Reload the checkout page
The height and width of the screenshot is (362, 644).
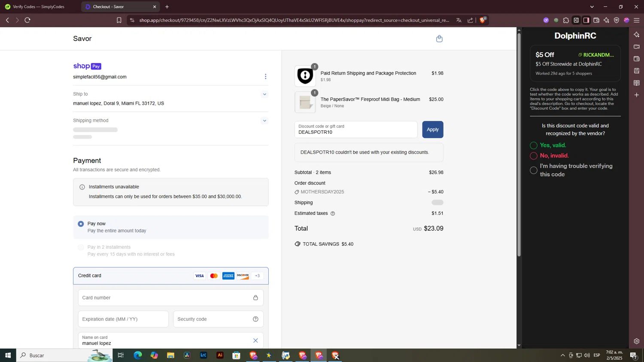(x=27, y=20)
